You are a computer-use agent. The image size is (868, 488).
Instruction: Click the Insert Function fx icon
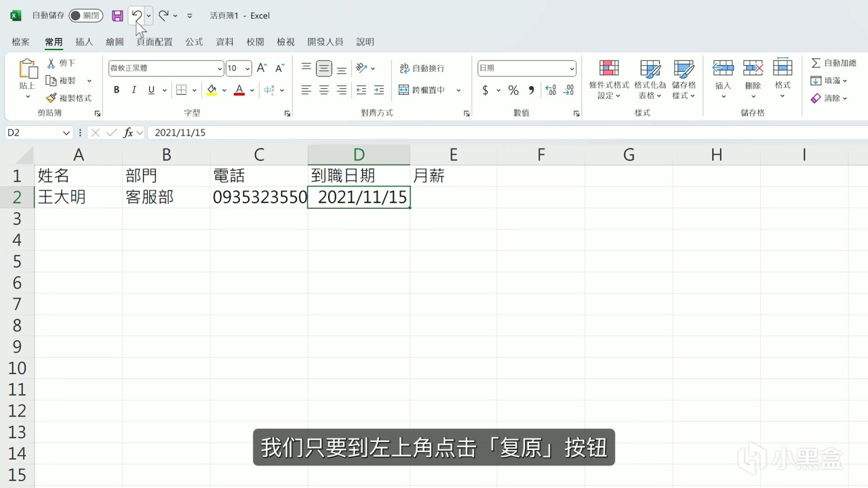pyautogui.click(x=127, y=133)
